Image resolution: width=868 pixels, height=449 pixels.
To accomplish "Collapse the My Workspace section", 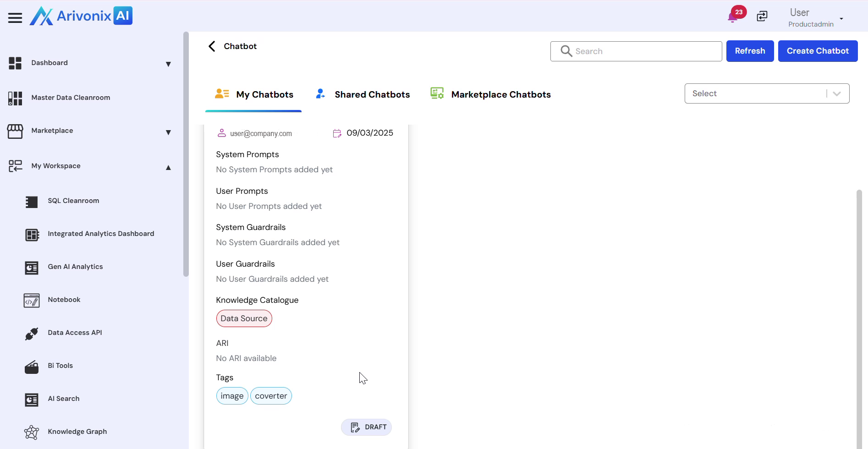I will 168,168.
